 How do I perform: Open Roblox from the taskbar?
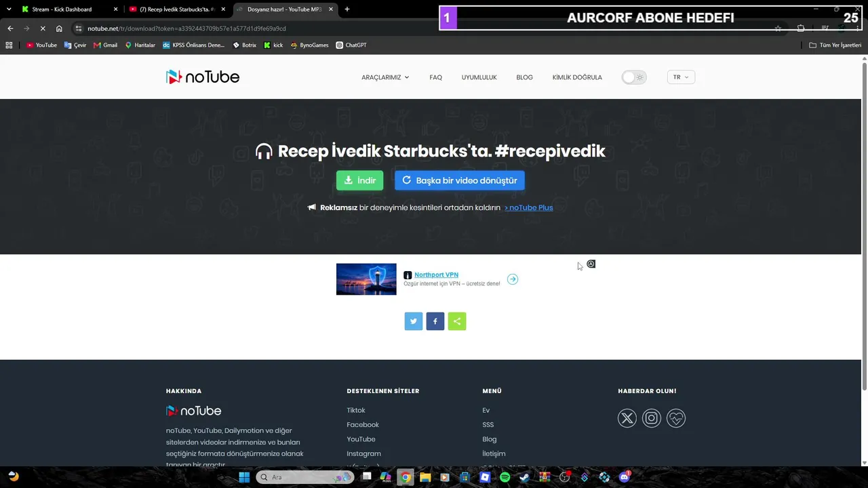[x=485, y=477]
